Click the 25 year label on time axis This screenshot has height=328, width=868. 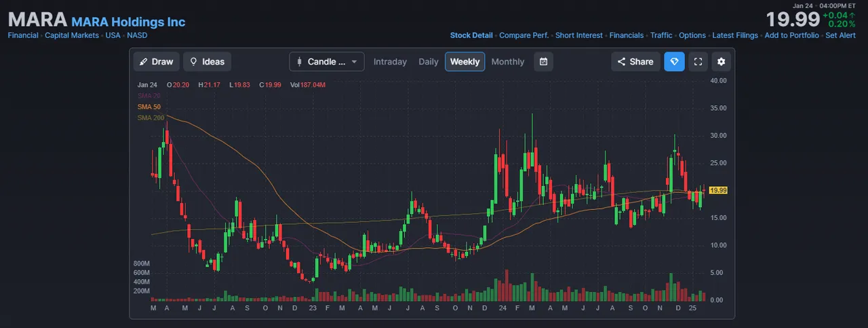693,308
